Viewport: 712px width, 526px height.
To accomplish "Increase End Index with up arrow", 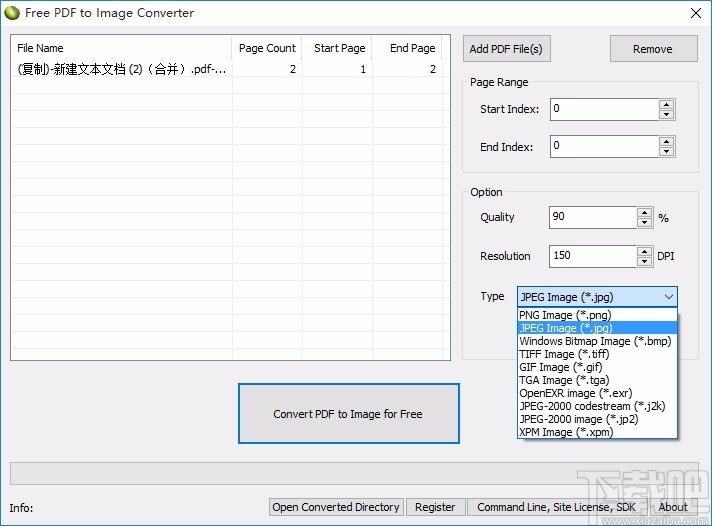I will coord(667,141).
